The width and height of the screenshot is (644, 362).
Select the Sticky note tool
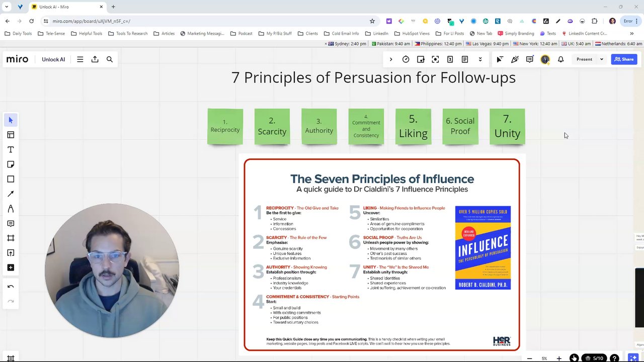tap(11, 164)
